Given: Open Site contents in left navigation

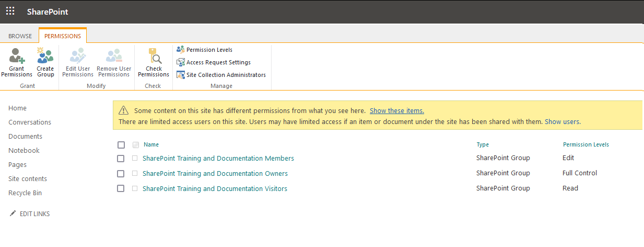Looking at the screenshot, I should 28,178.
